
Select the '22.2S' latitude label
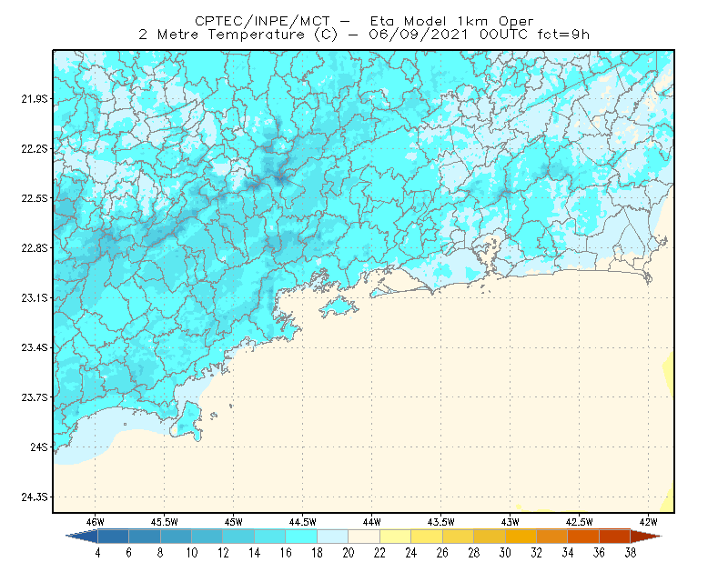(x=34, y=148)
